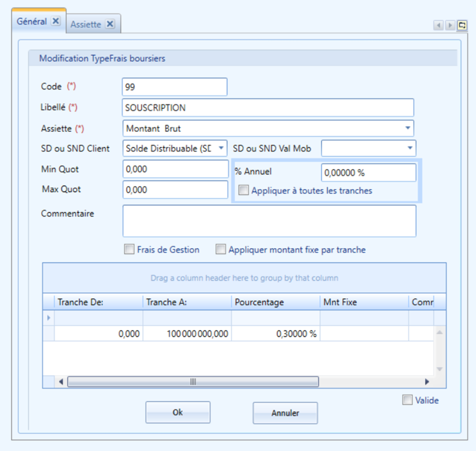This screenshot has width=476, height=451.
Task: Click the horizontal scrollbar left arrow
Action: pos(61,381)
